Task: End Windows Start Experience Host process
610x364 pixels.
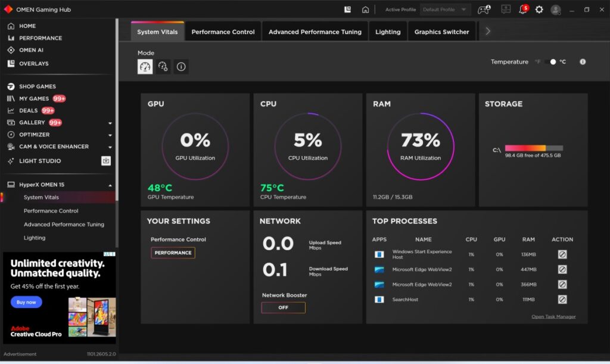Action: (x=562, y=254)
